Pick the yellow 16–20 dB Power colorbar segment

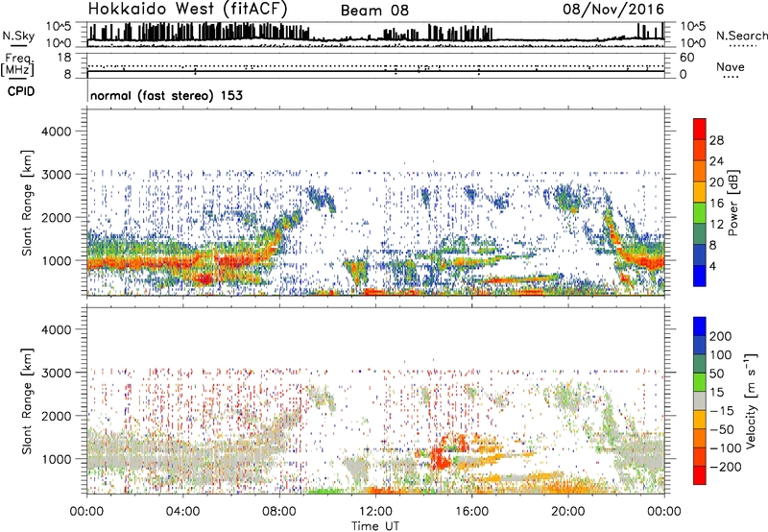[x=700, y=192]
